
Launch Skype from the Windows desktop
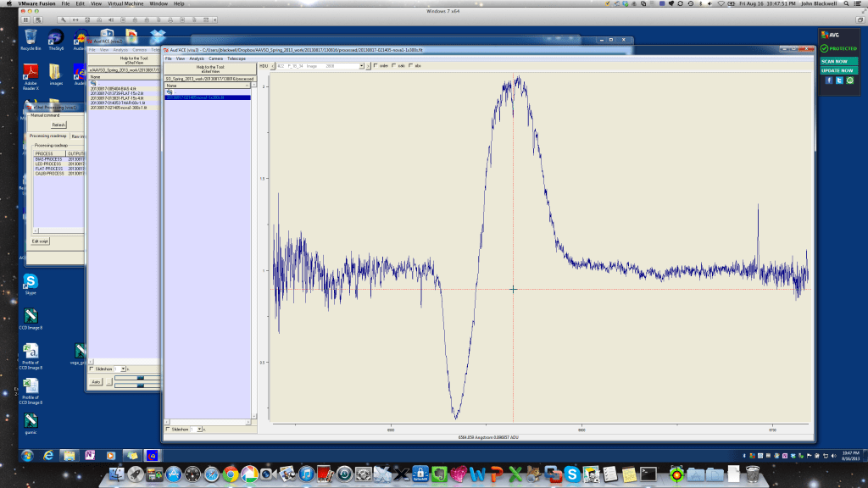pos(31,281)
